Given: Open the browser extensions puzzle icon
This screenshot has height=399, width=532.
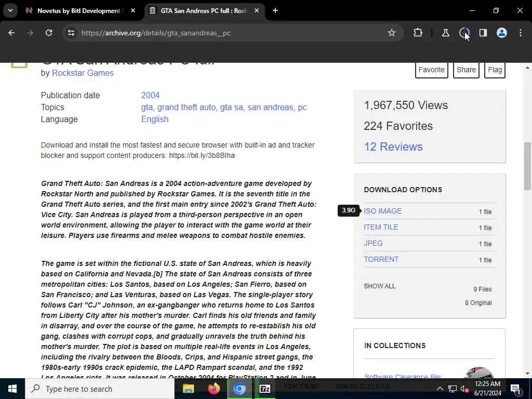Looking at the screenshot, I should coord(418,33).
